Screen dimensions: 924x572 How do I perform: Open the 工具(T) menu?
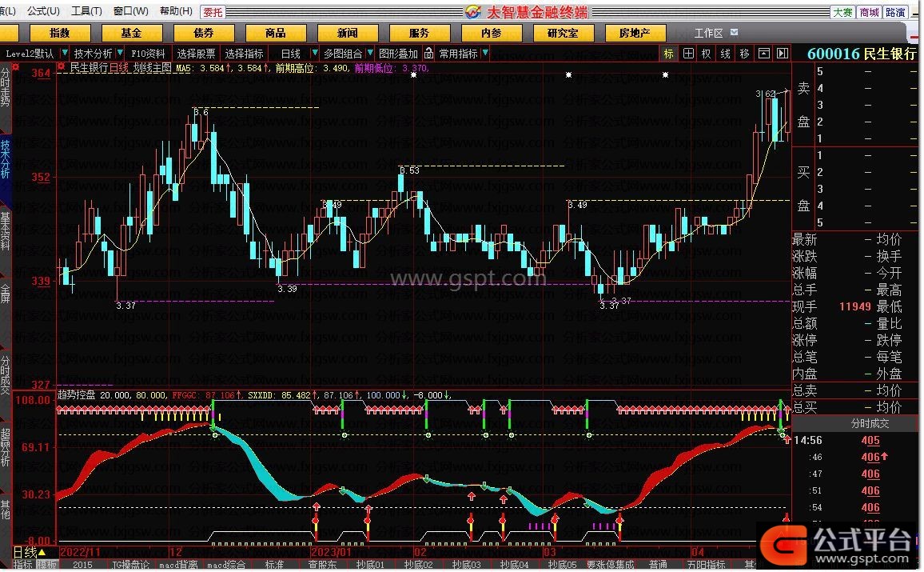86,11
